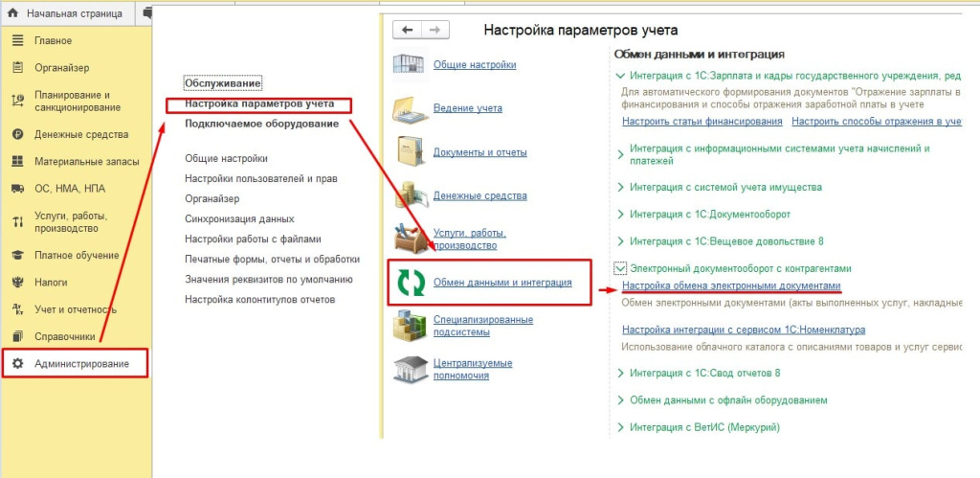Image resolution: width=980 pixels, height=478 pixels.
Task: Collapse Электронный документооборот с контрагентами section
Action: click(x=620, y=268)
